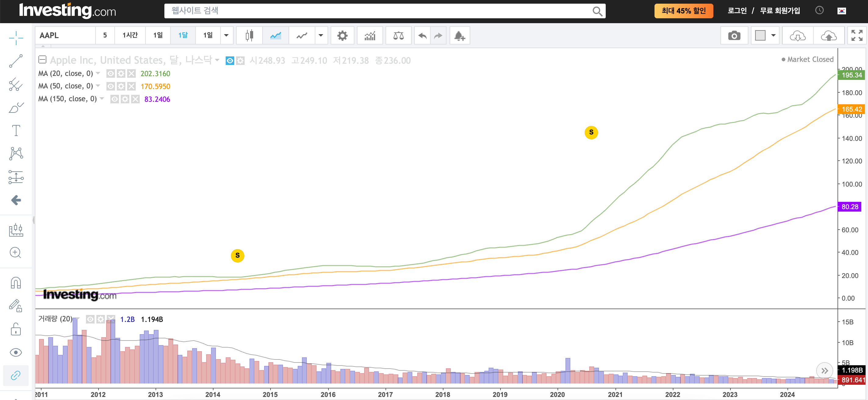The width and height of the screenshot is (868, 400).
Task: Select the 1달 monthly interval
Action: point(183,35)
